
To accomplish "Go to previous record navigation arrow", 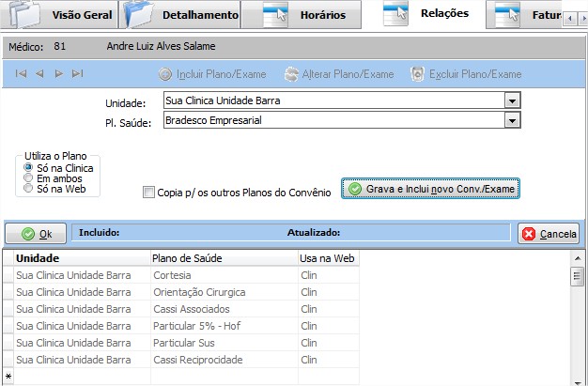I will [39, 74].
